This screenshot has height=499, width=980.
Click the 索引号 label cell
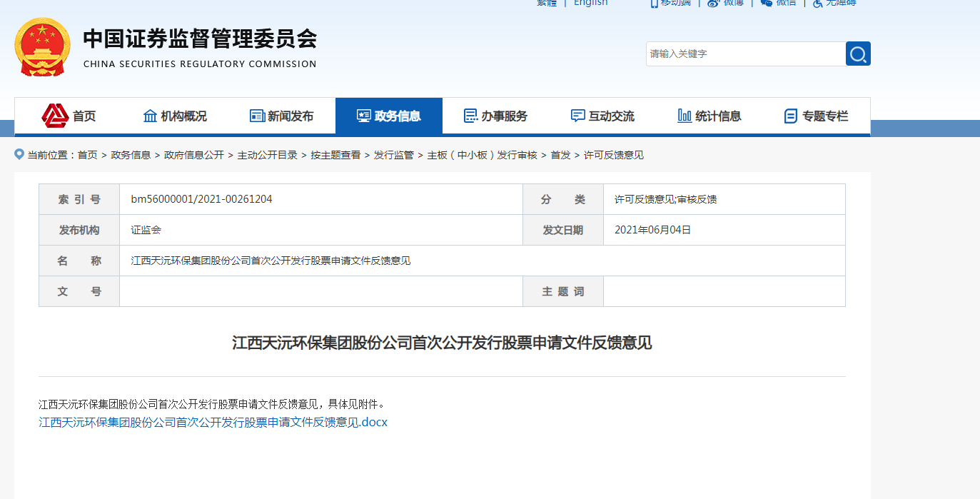79,199
